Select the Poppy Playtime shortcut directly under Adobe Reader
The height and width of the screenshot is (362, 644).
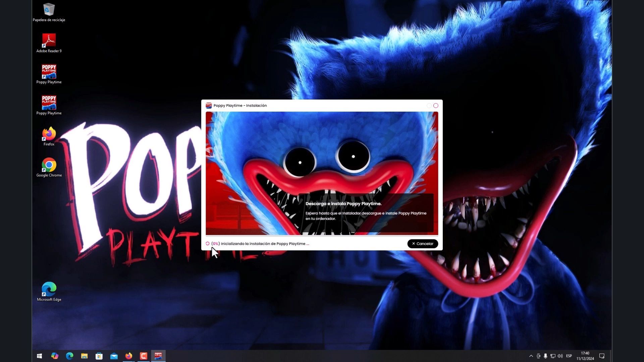tap(49, 74)
